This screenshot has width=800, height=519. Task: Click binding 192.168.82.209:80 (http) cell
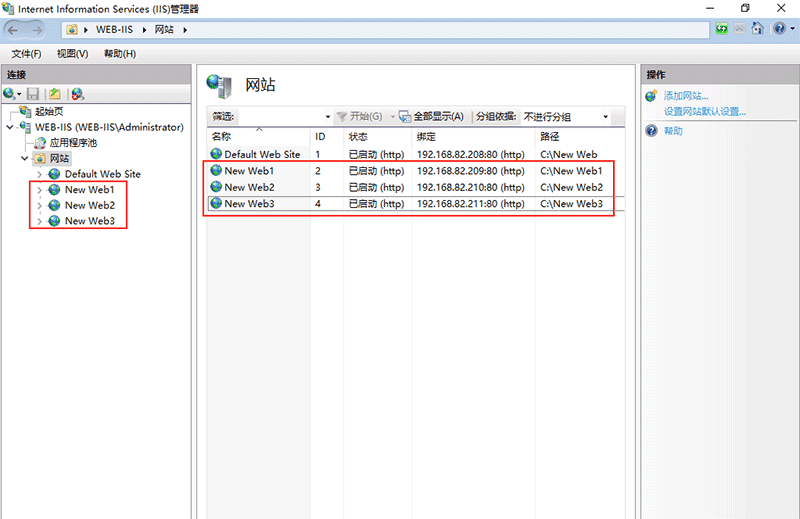(x=470, y=171)
